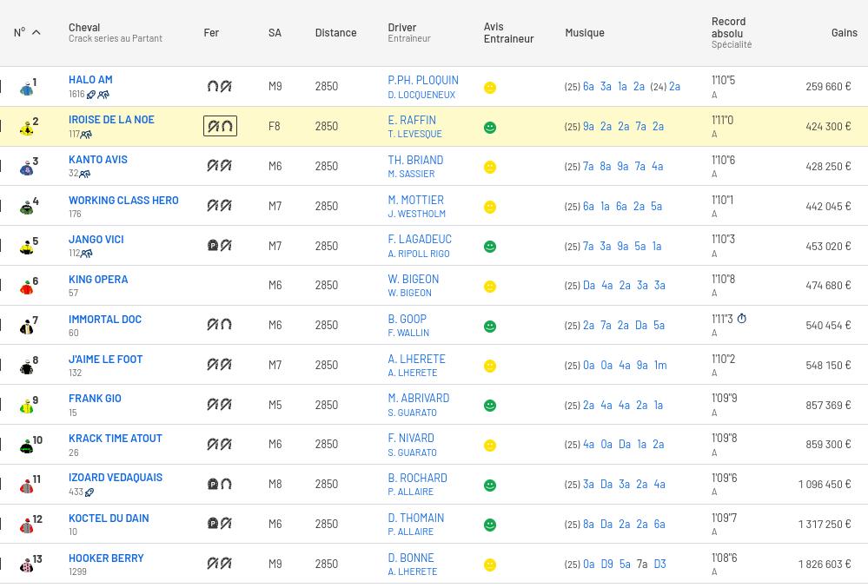Image resolution: width=868 pixels, height=588 pixels.
Task: Open driver profile for E. RAFFIN
Action: point(412,120)
